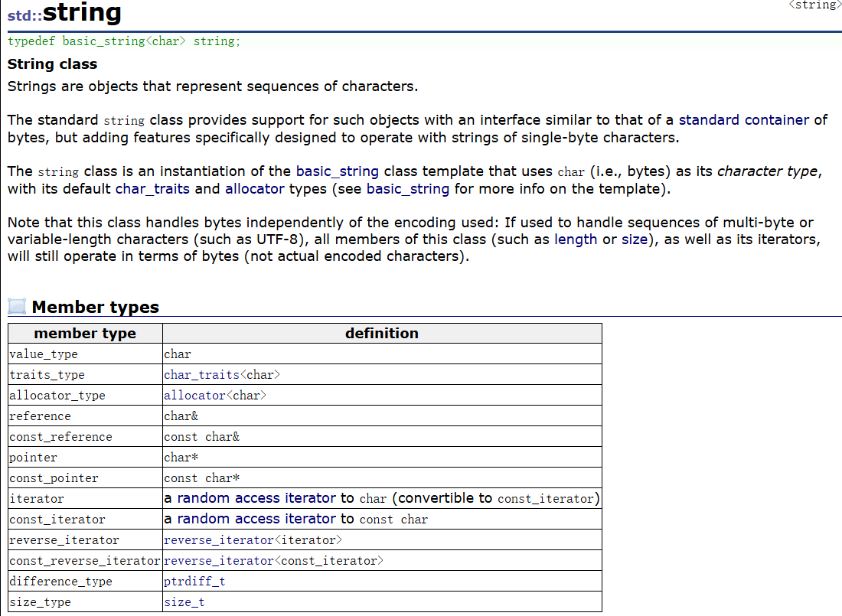Screen dimensions: 842x616
Task: Open the char_traits<char> definition link
Action: pyautogui.click(x=222, y=375)
